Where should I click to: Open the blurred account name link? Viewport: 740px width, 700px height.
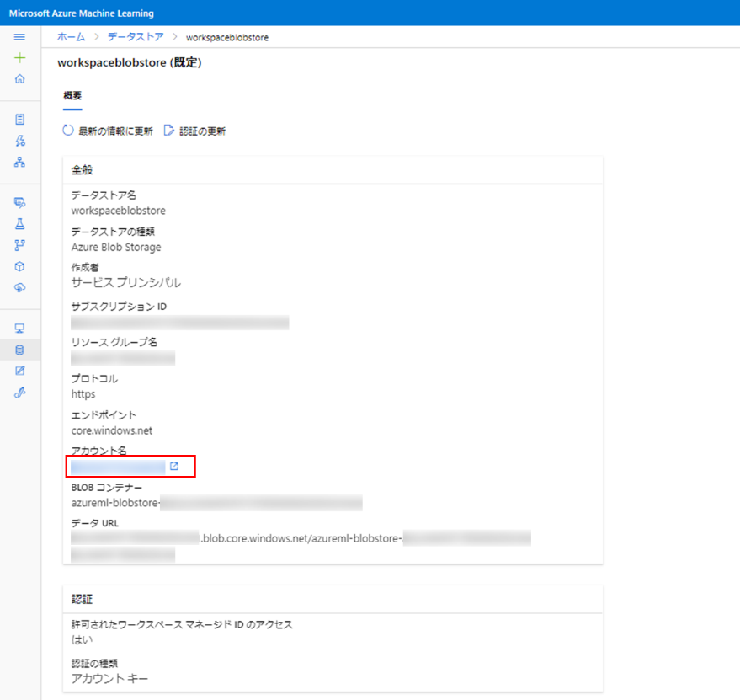point(118,468)
